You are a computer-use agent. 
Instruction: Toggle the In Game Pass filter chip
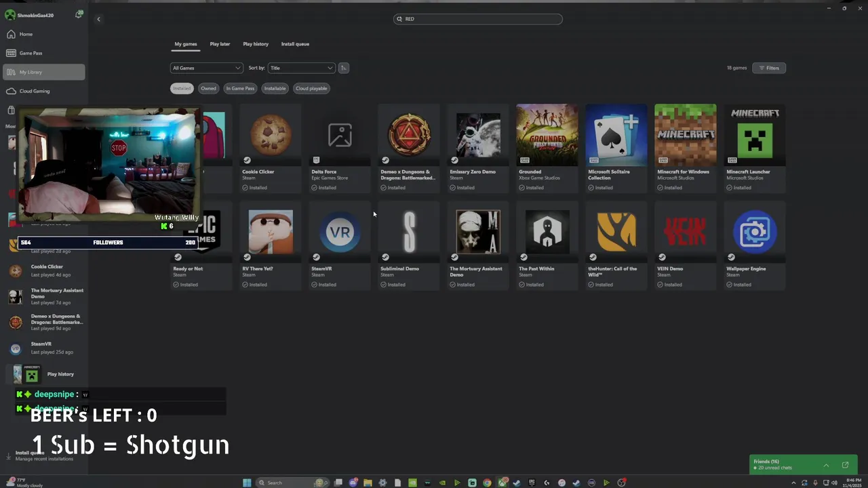click(x=240, y=88)
